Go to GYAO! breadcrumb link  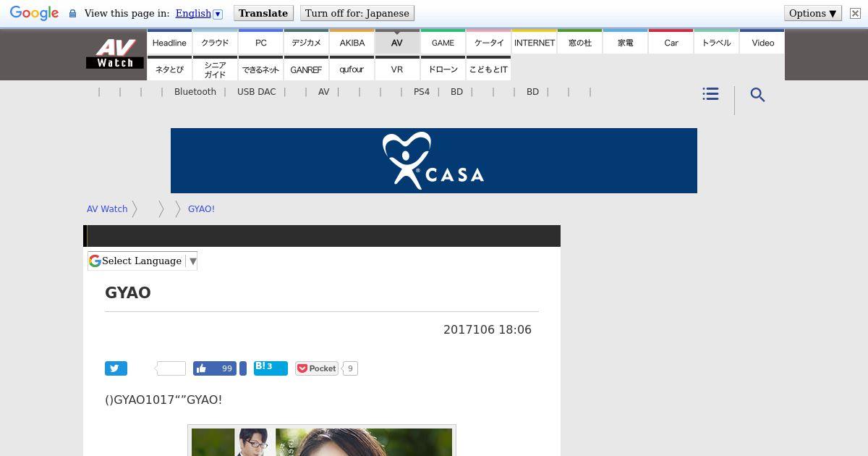[x=201, y=209]
